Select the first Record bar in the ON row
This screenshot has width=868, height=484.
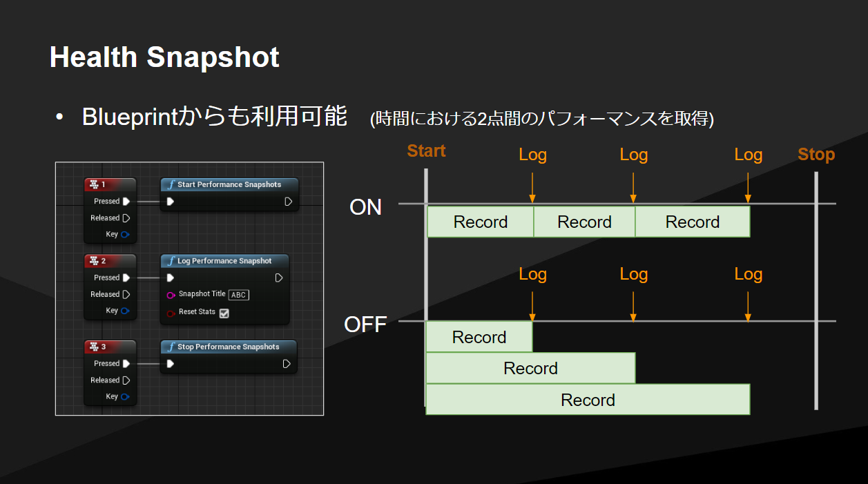pos(480,222)
